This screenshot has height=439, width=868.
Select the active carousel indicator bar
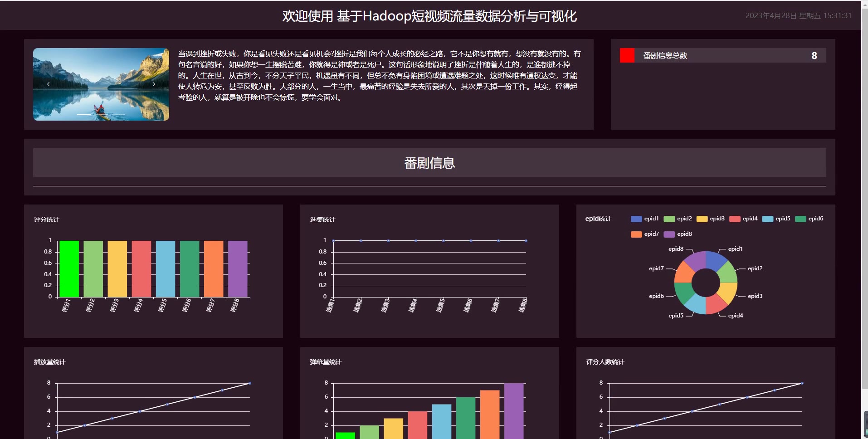84,115
